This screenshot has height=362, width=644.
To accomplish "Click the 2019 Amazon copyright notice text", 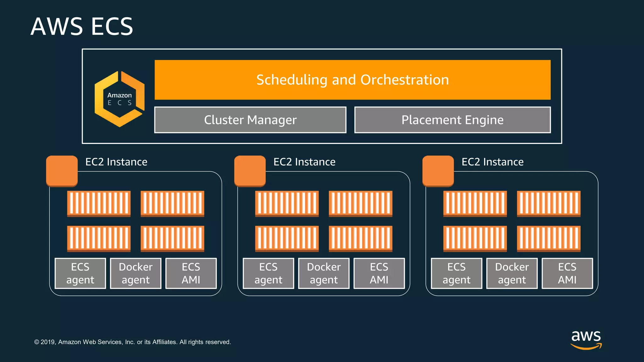I will pos(132,342).
